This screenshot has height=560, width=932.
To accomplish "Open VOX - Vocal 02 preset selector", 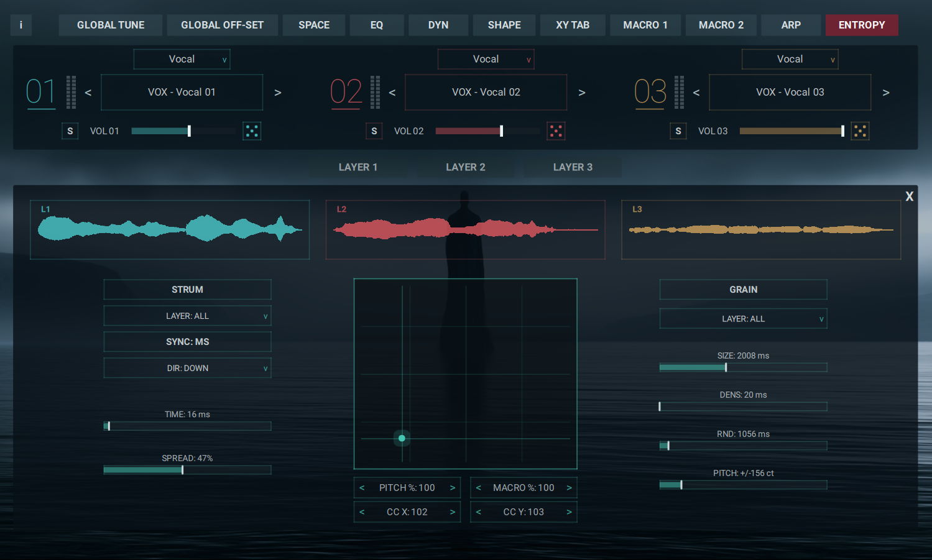I will pos(486,93).
